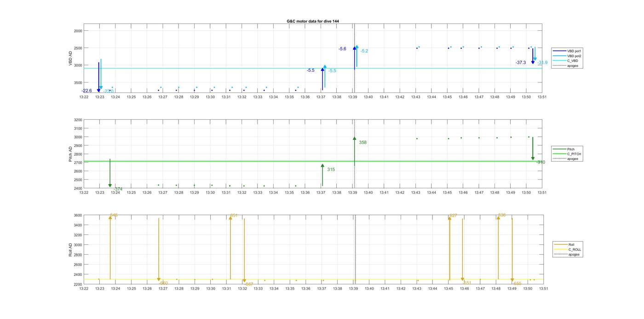Click the '-310' pitch value label
Screen dimensions: 644x319
pyautogui.click(x=540, y=162)
